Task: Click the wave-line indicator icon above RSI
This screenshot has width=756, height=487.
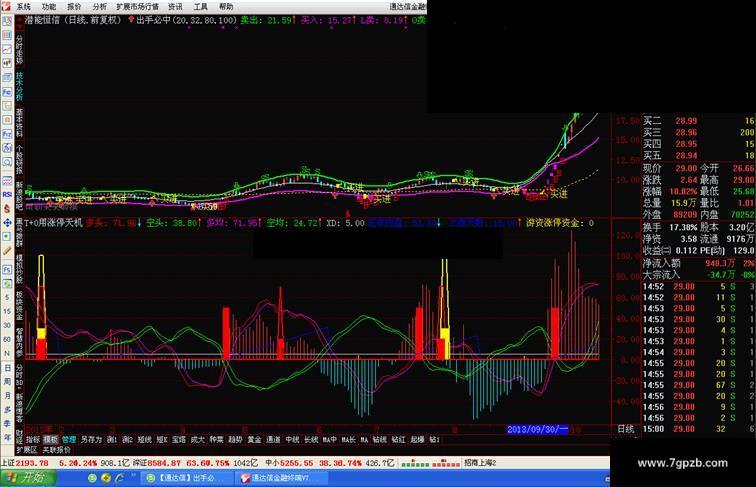Action: coord(7,181)
